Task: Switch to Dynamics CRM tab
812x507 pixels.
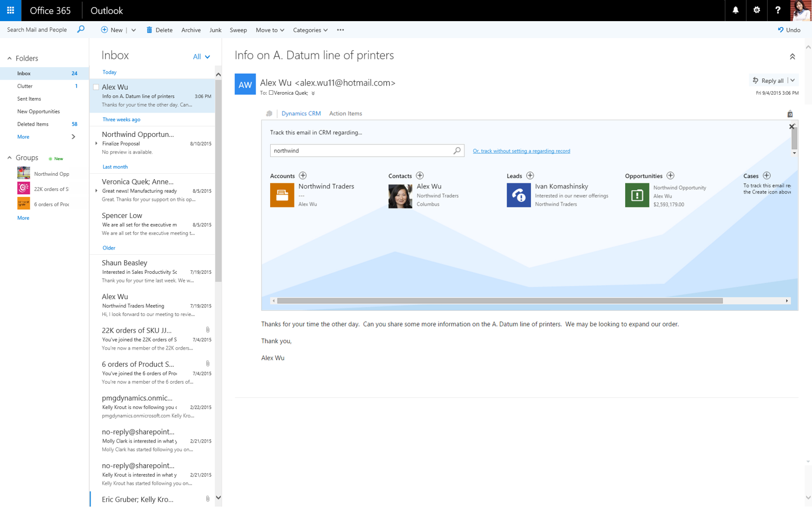Action: pyautogui.click(x=301, y=114)
